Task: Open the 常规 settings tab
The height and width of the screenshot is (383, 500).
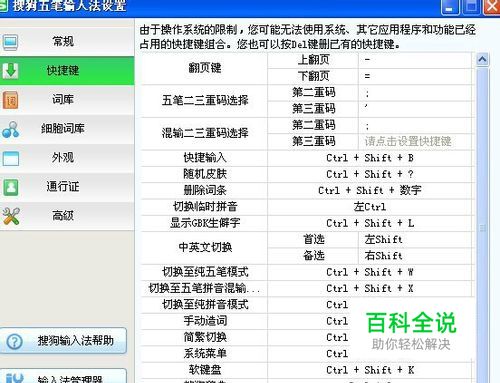Action: (x=67, y=42)
